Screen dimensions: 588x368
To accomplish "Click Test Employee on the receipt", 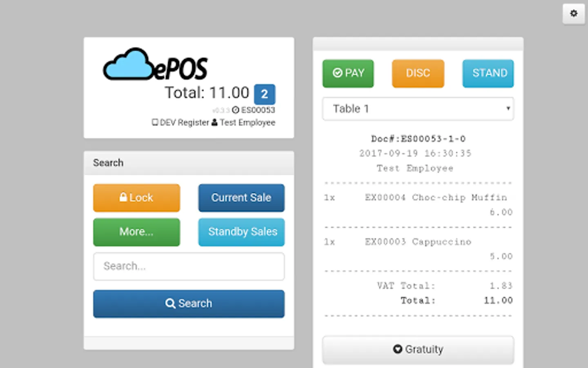I will 415,168.
